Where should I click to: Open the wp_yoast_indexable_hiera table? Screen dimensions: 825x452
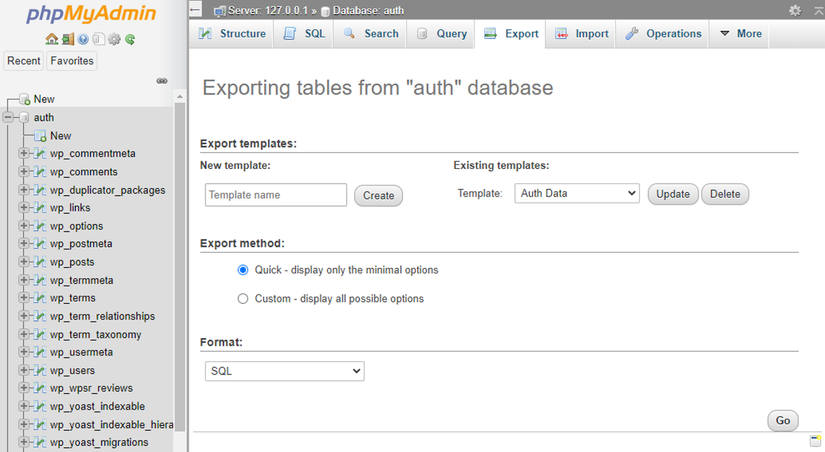[112, 425]
